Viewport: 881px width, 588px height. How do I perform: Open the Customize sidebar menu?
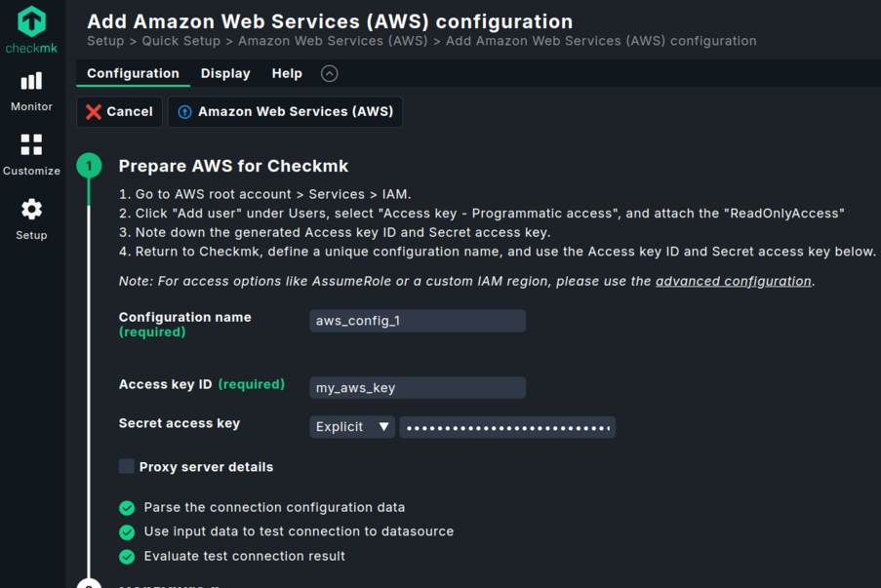coord(31,155)
